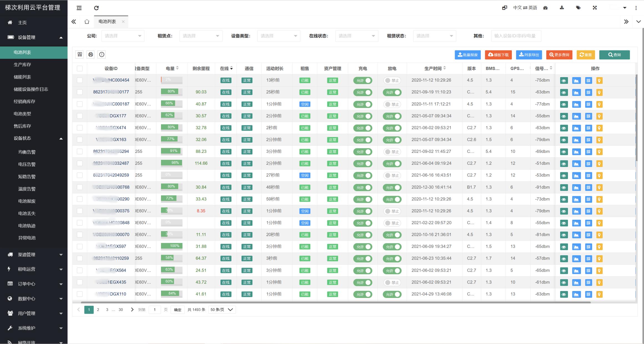
Task: Open the 在线状态 filter dropdown
Action: [357, 36]
